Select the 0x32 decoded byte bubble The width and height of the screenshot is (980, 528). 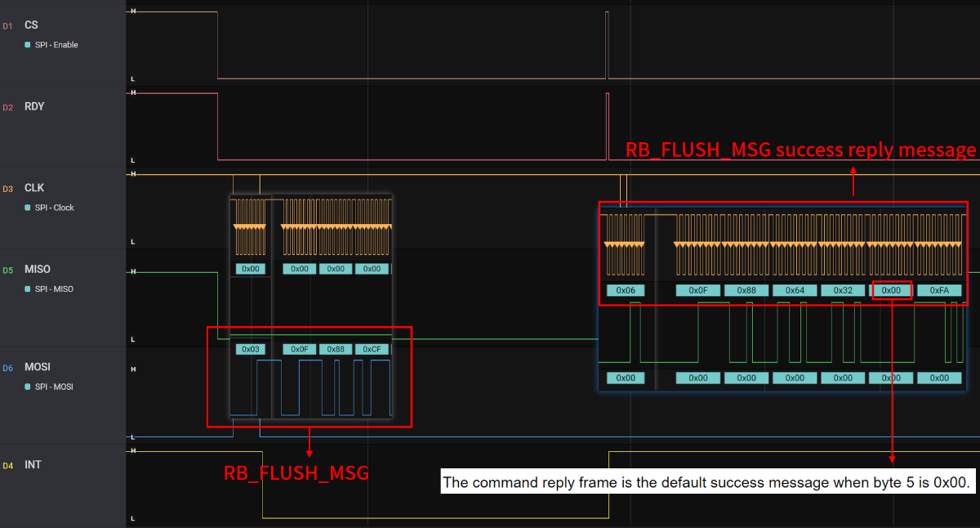click(843, 290)
